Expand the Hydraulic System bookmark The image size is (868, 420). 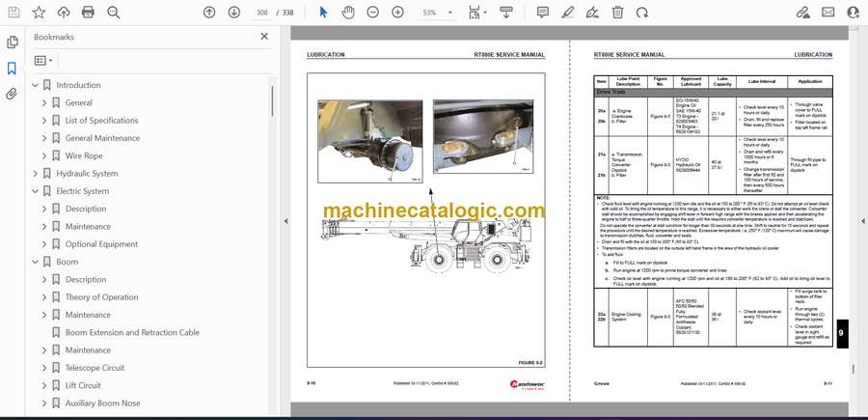point(36,174)
